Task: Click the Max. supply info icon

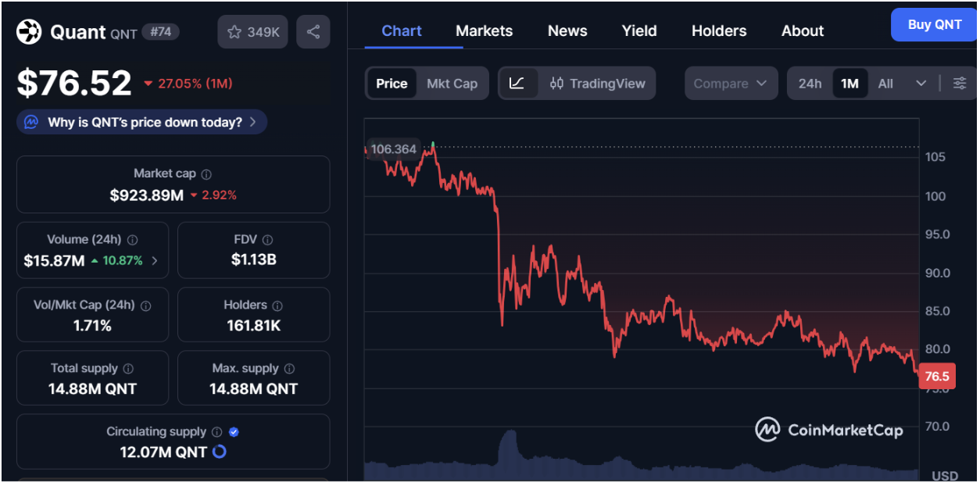Action: [289, 369]
